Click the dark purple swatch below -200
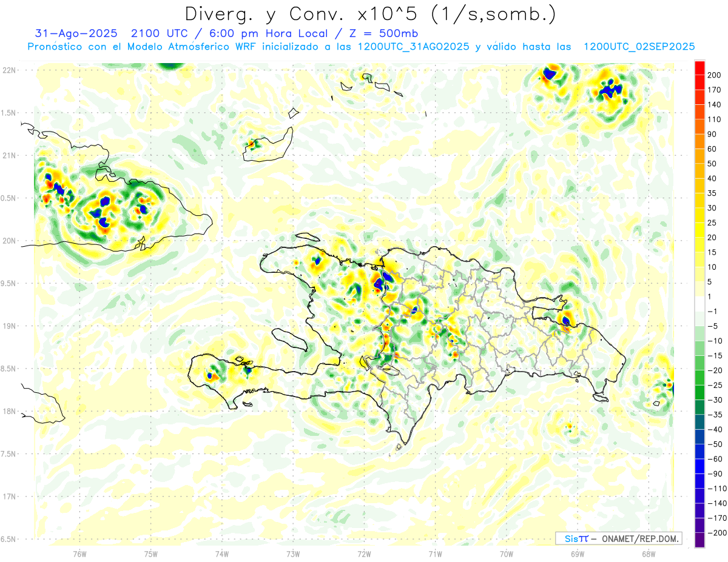 [700, 540]
